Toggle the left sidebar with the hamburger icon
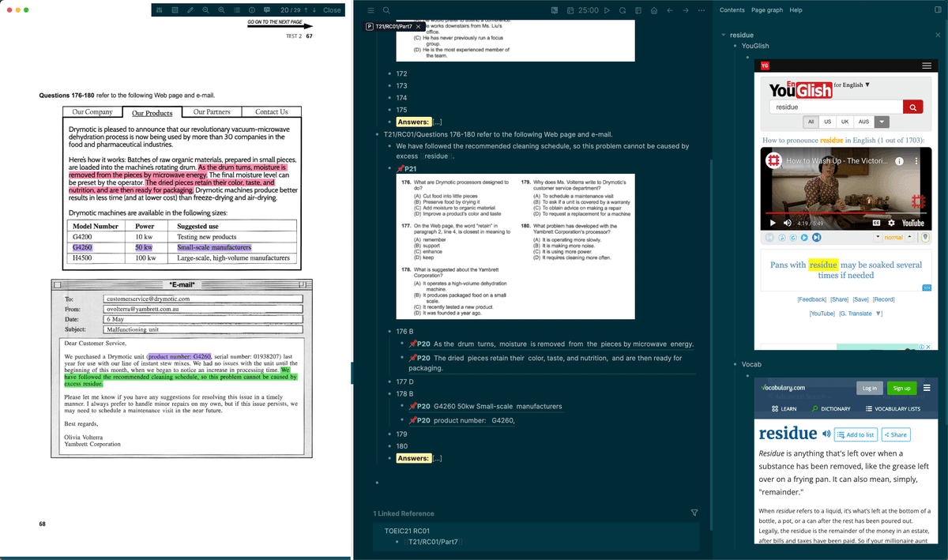 coord(370,9)
